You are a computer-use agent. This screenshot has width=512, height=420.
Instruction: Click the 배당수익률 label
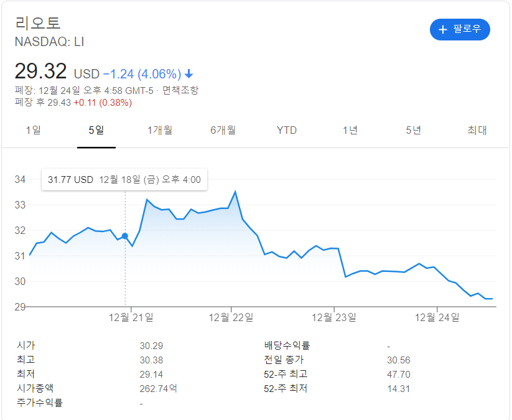pos(287,345)
